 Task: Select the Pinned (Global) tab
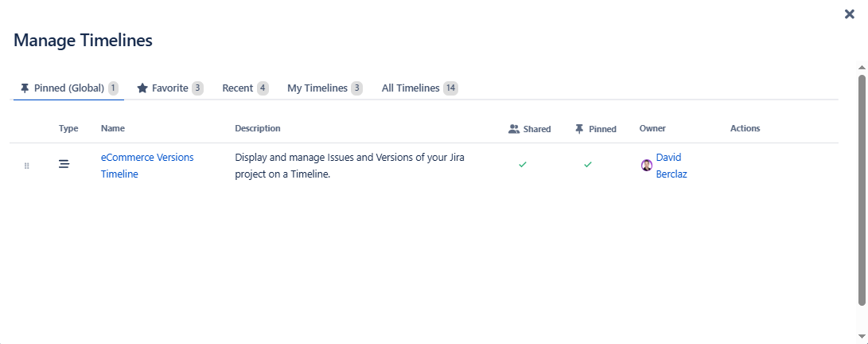pyautogui.click(x=68, y=88)
